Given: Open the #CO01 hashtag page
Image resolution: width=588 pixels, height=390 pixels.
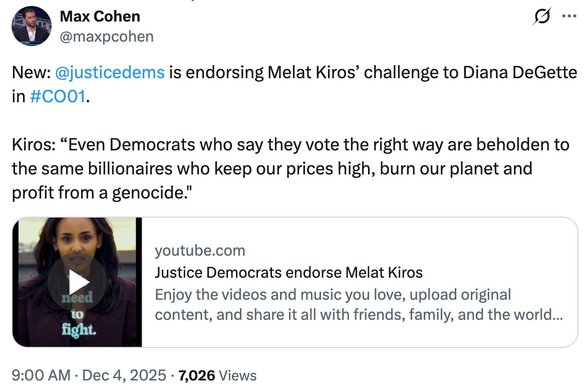Looking at the screenshot, I should pyautogui.click(x=57, y=96).
